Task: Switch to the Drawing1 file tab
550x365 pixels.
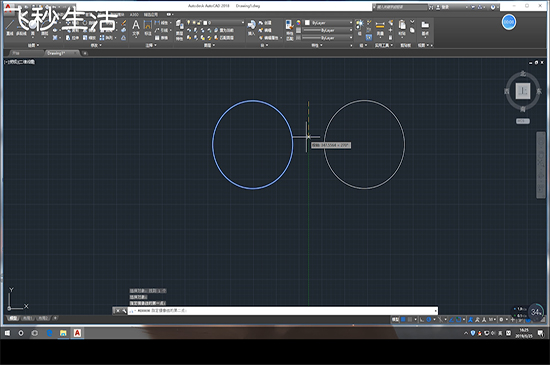Action: pos(61,53)
